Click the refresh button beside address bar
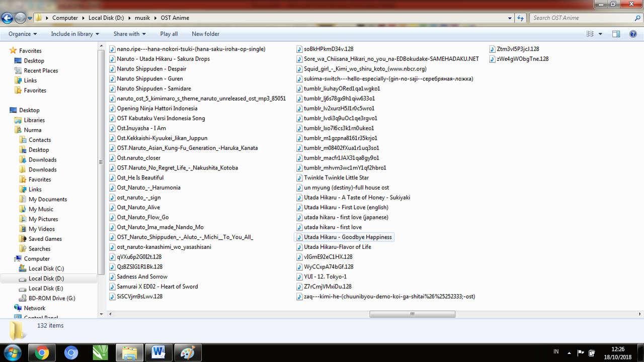Viewport: 644px width, 362px height. pos(520,18)
